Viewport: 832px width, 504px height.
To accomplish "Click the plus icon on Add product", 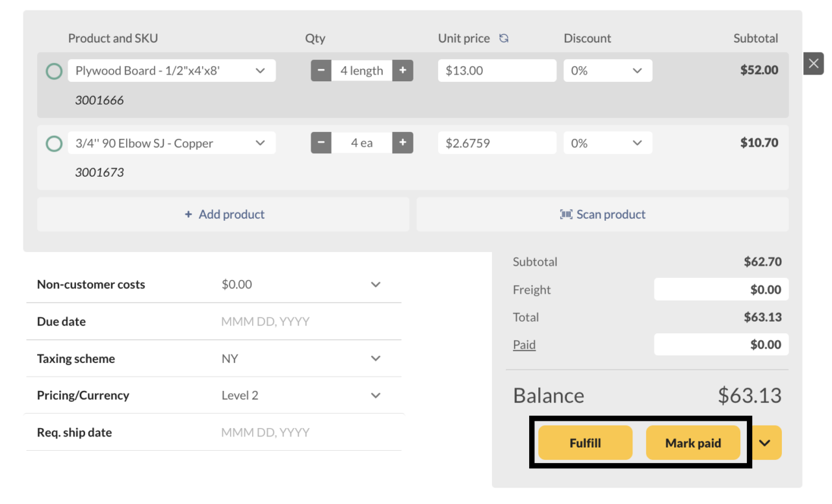I will 188,214.
